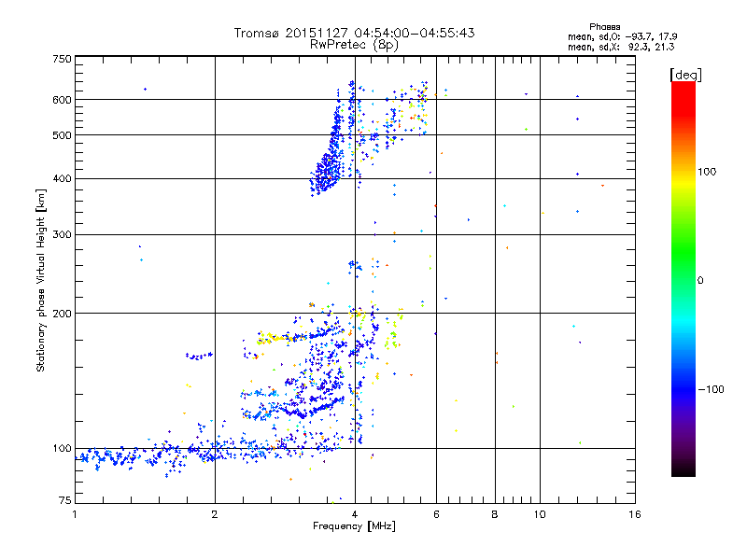Click the x-axis tick label '4'
This screenshot has width=747, height=560.
355,514
